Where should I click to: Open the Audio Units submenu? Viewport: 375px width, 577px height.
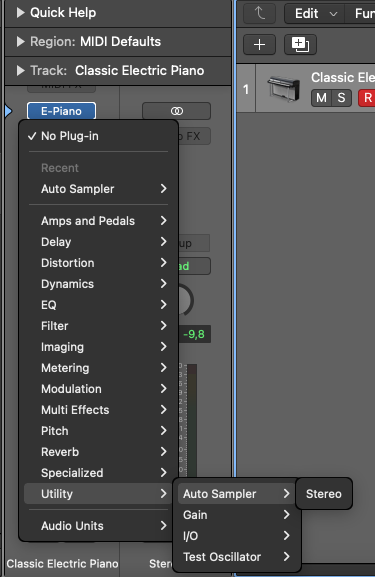[x=98, y=525]
